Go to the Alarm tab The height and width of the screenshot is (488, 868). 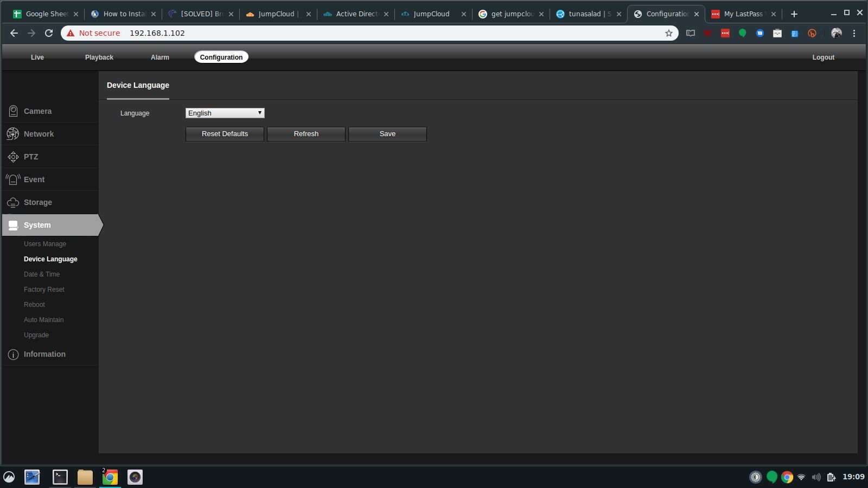tap(160, 57)
